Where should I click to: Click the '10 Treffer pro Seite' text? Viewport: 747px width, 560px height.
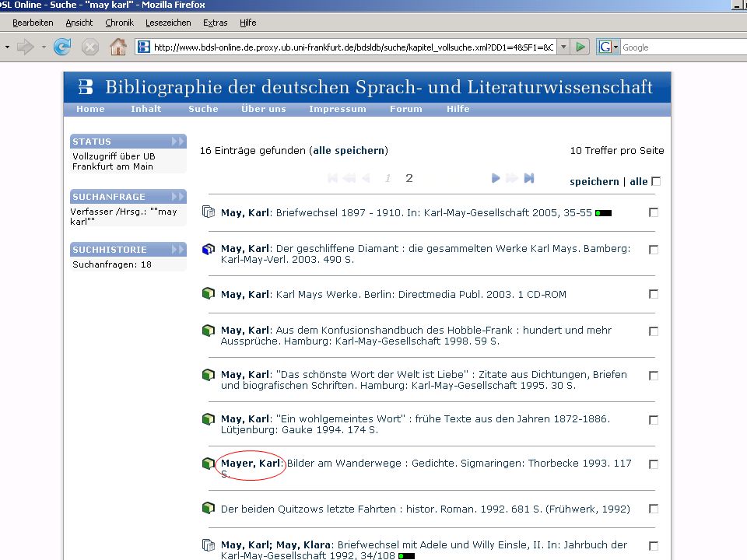617,150
